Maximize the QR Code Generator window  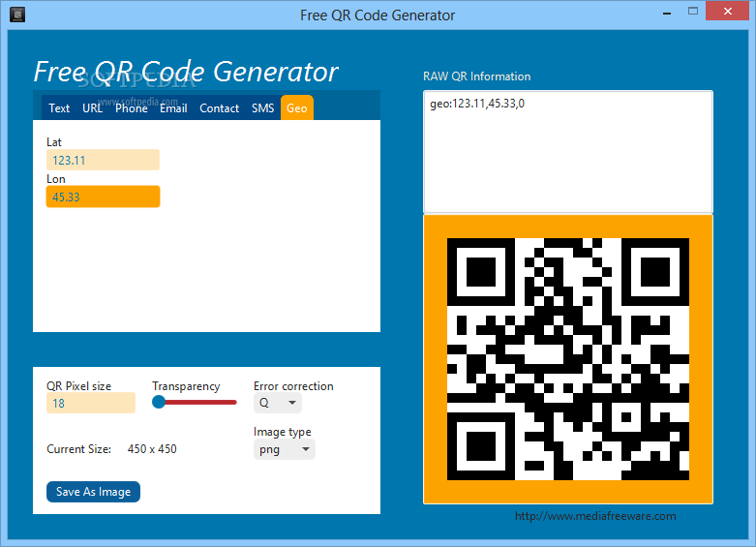(x=693, y=11)
